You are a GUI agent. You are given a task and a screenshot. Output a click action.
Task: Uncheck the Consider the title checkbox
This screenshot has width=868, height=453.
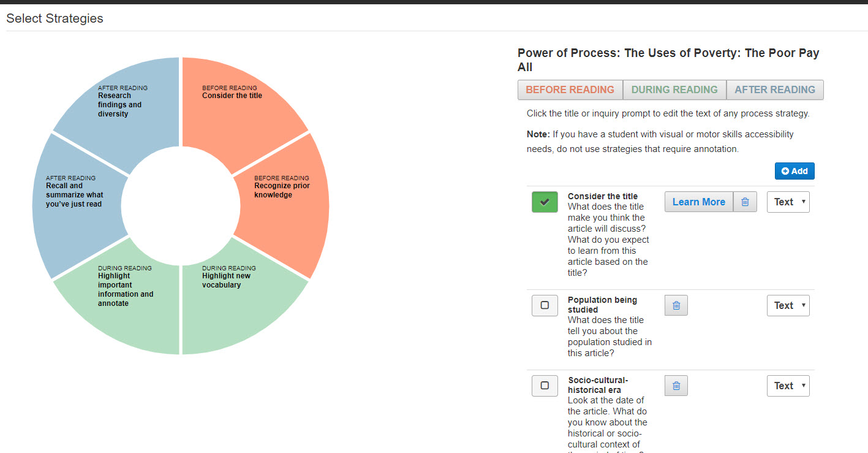[x=545, y=202]
